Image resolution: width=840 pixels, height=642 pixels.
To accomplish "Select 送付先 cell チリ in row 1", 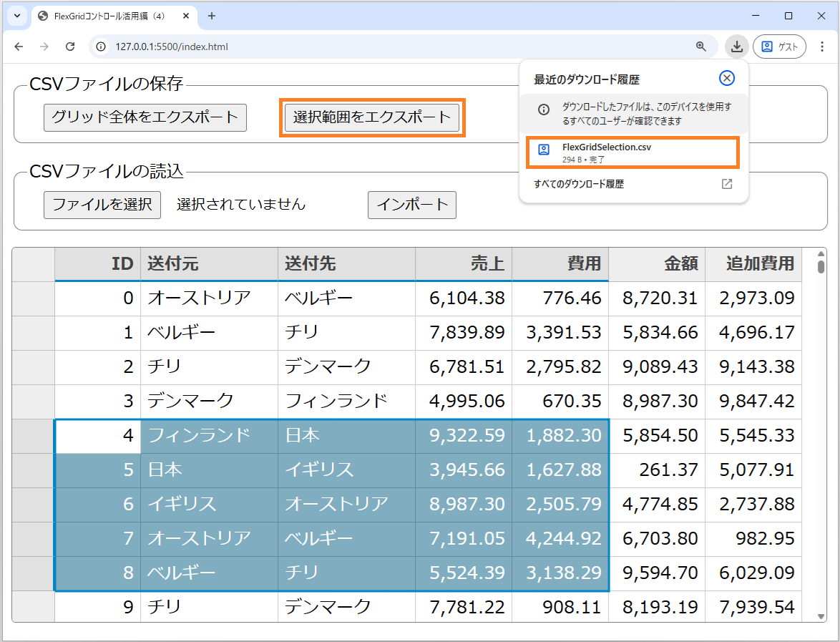I will coord(346,333).
